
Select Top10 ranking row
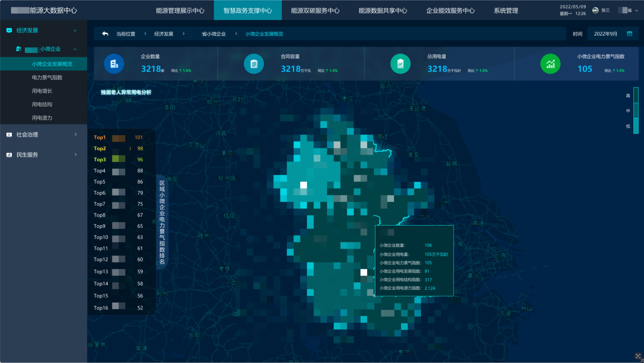click(x=118, y=237)
